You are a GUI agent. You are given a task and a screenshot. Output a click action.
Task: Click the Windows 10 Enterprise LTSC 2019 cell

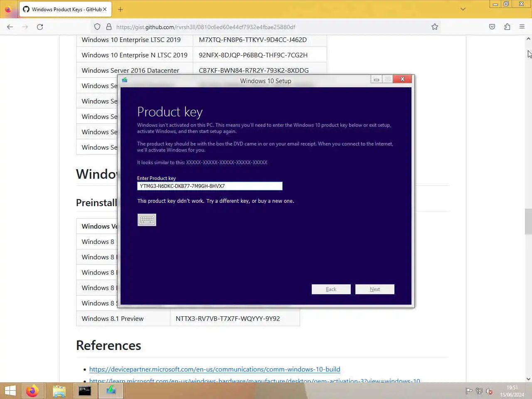(135, 40)
